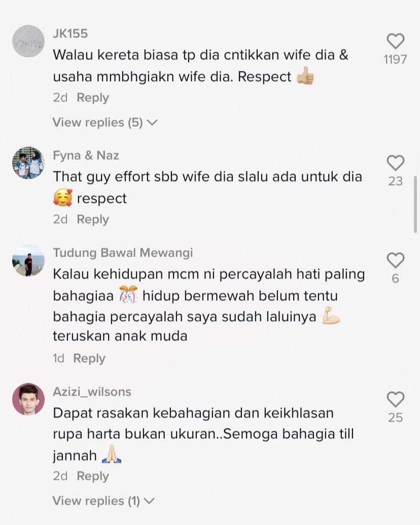Expand View replies (5) under JK155

pos(105,122)
